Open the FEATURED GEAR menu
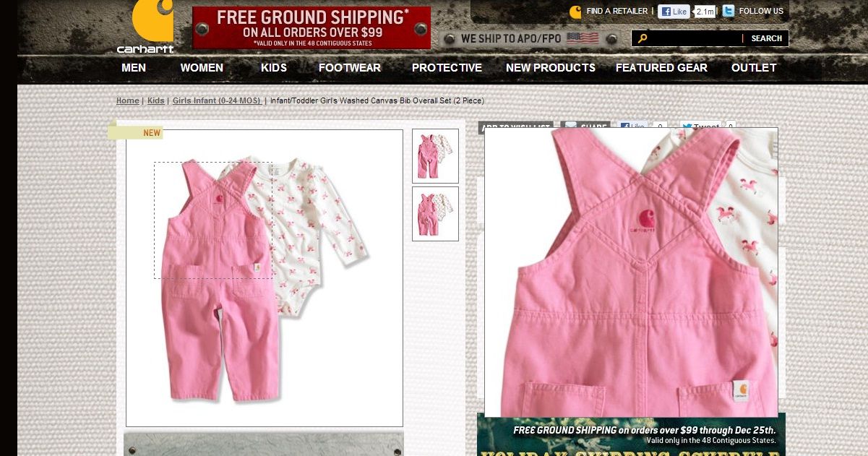The height and width of the screenshot is (456, 868). 661,68
